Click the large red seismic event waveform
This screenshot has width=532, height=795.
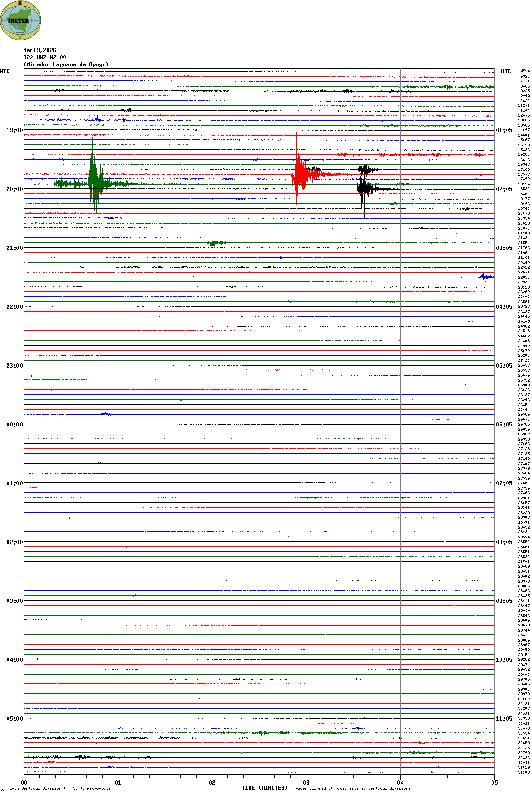coord(298,174)
